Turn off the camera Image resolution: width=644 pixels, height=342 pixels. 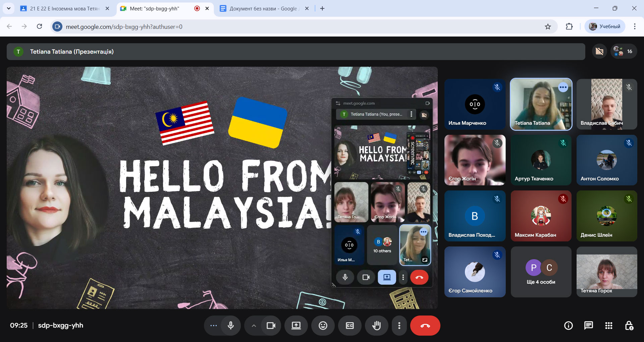point(271,326)
